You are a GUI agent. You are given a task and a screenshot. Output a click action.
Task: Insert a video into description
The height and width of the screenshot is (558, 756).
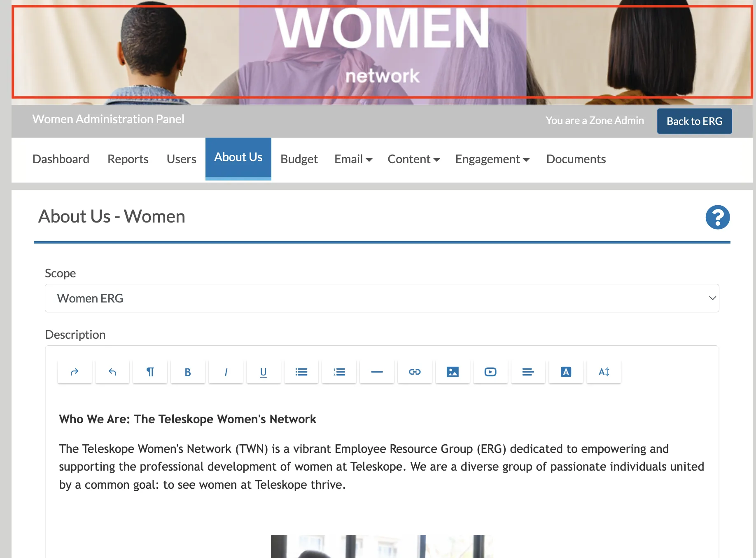tap(490, 372)
